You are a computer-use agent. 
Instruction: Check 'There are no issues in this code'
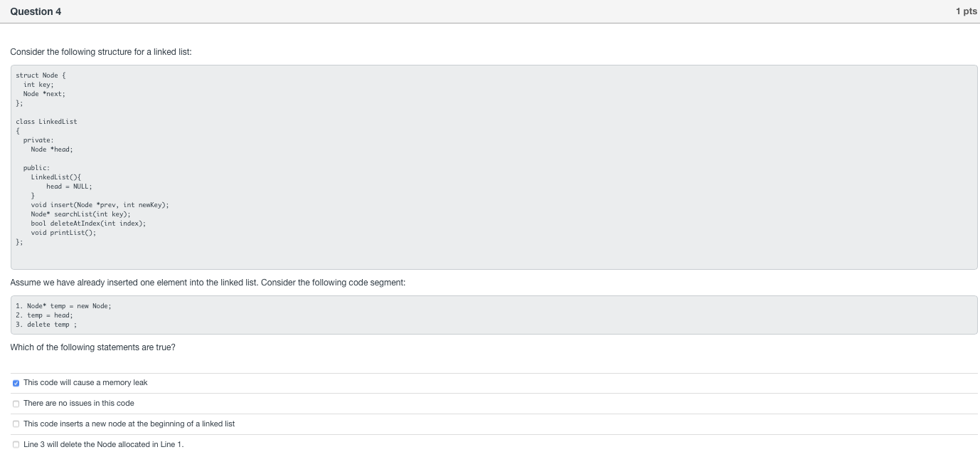tap(16, 404)
